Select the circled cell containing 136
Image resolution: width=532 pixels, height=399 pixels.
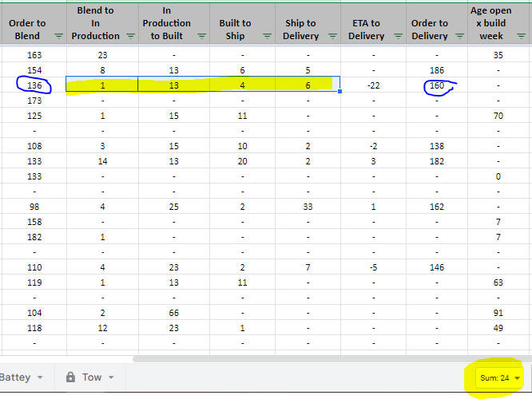[34, 85]
